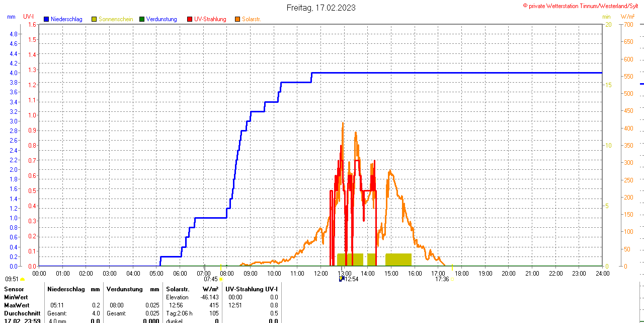Click the Sensor column header in table

(14, 289)
